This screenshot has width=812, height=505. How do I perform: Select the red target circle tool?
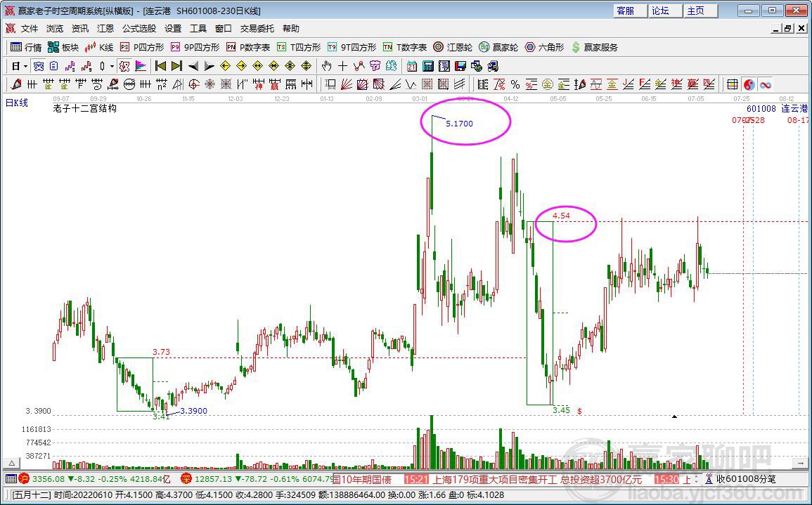(193, 84)
